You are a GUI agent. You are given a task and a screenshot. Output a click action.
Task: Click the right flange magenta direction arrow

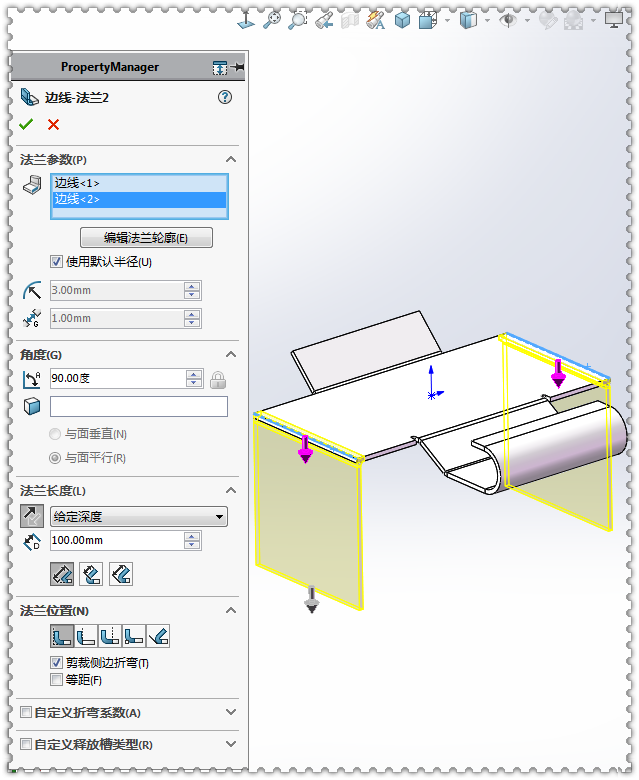point(558,374)
